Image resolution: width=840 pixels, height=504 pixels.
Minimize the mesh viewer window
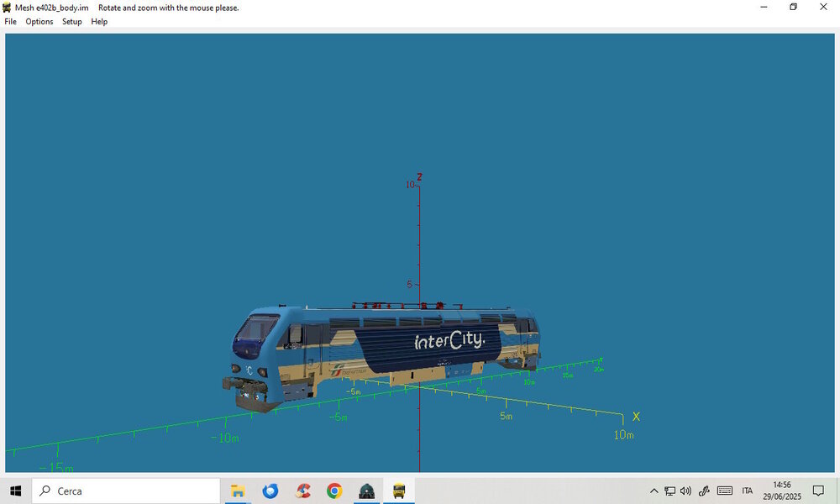[764, 7]
